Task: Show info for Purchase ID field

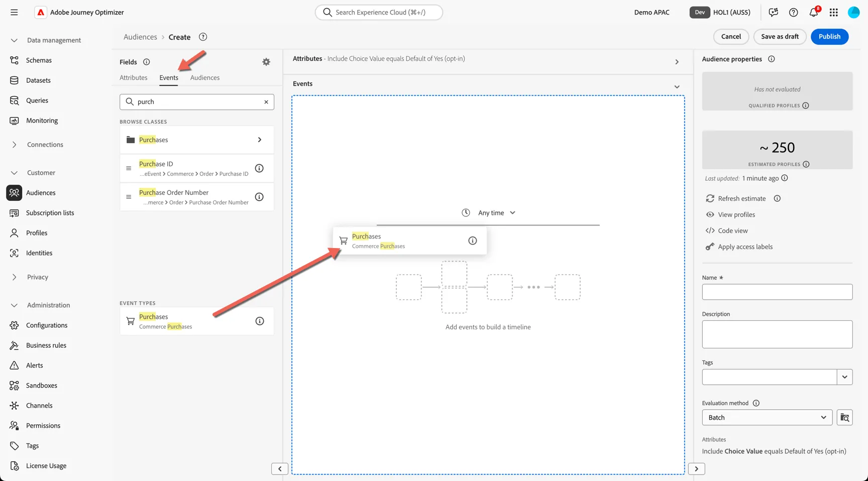Action: [x=259, y=168]
